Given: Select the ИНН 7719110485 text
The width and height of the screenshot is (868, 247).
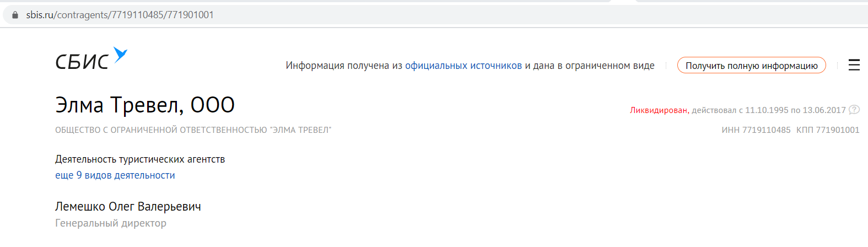Looking at the screenshot, I should (756, 130).
